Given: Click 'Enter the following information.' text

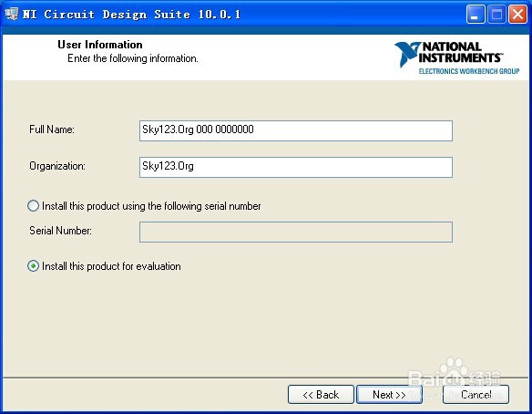Looking at the screenshot, I should pyautogui.click(x=133, y=58).
